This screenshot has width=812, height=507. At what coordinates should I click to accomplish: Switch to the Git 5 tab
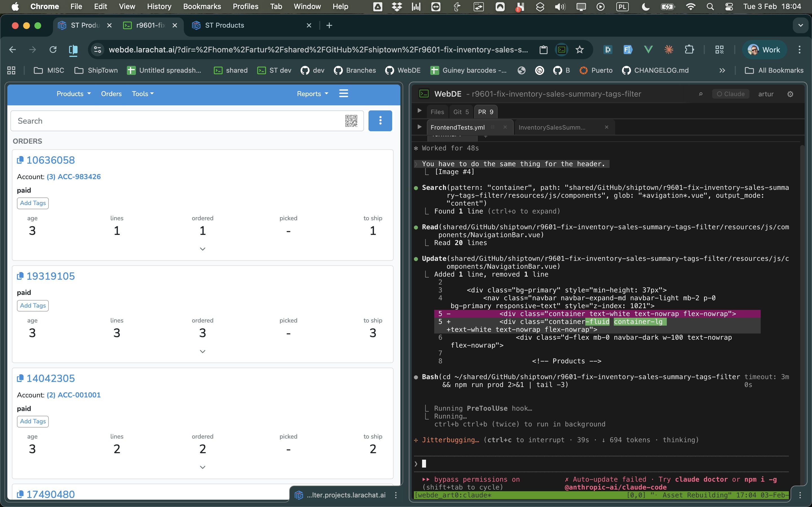(461, 112)
